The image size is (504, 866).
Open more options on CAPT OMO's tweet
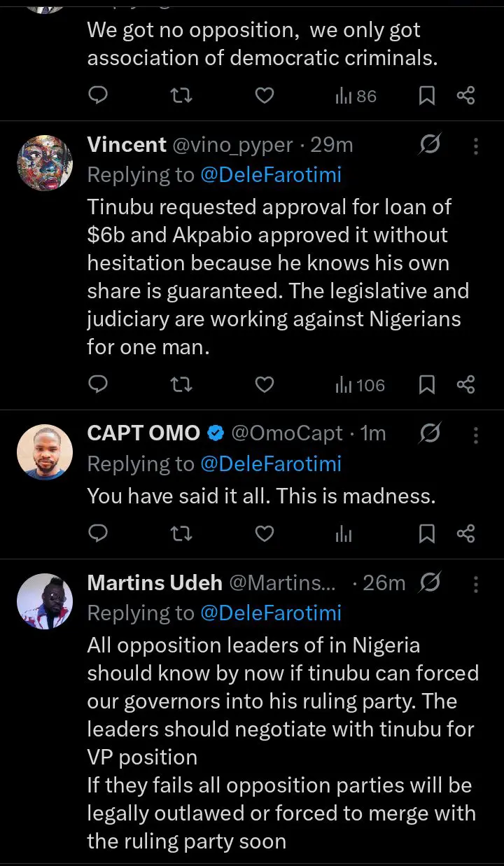[476, 435]
